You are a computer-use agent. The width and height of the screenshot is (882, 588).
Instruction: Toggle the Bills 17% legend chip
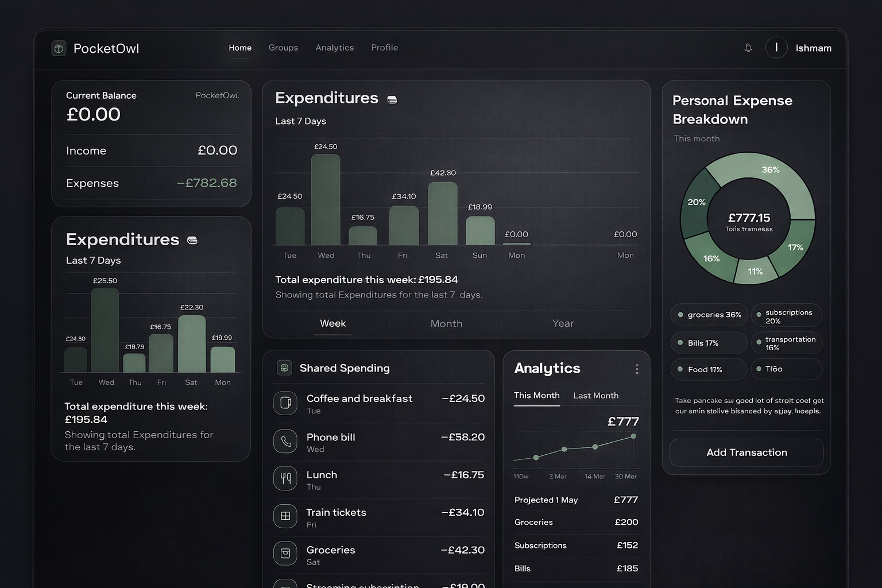pyautogui.click(x=709, y=343)
